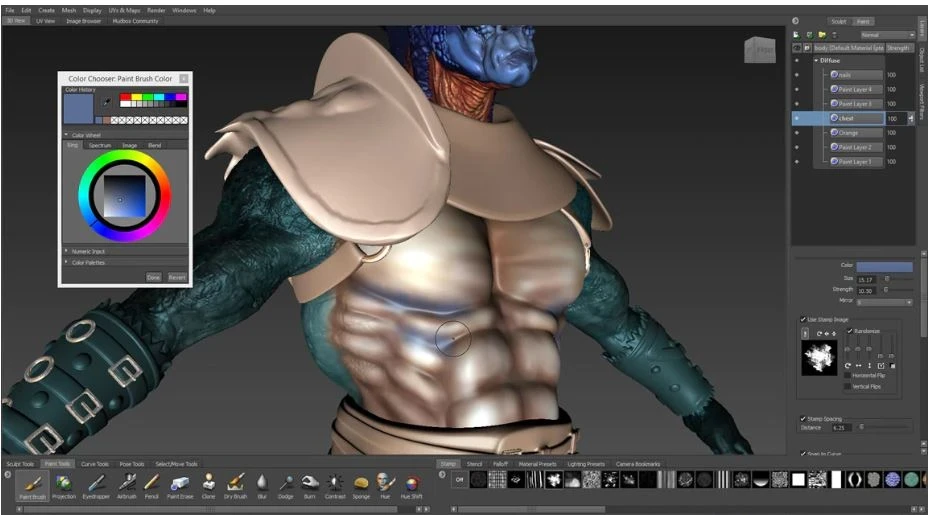Image resolution: width=932 pixels, height=515 pixels.
Task: Click the eyedropper in Color Chooser
Action: click(107, 102)
